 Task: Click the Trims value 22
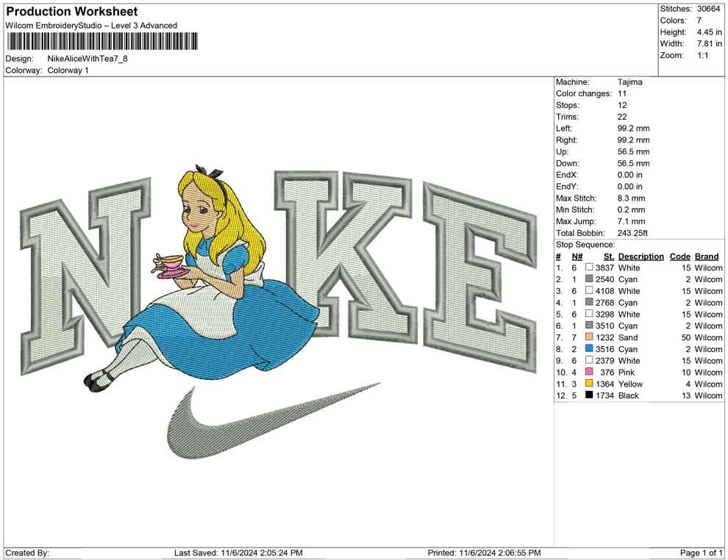point(622,117)
